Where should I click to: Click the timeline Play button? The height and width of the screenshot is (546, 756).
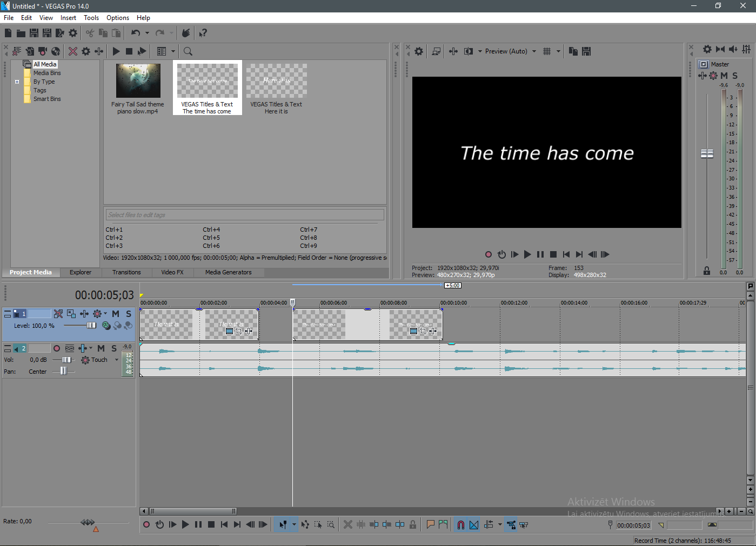click(x=185, y=524)
